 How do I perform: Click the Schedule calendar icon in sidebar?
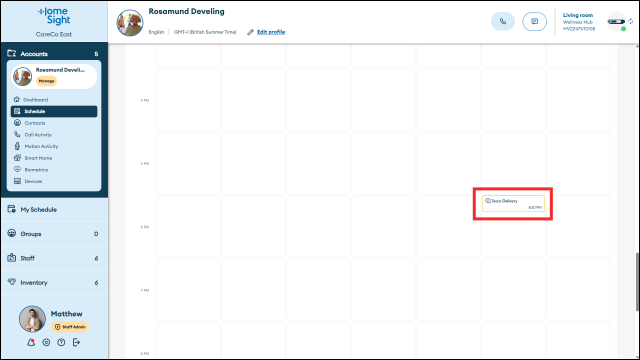pos(17,111)
